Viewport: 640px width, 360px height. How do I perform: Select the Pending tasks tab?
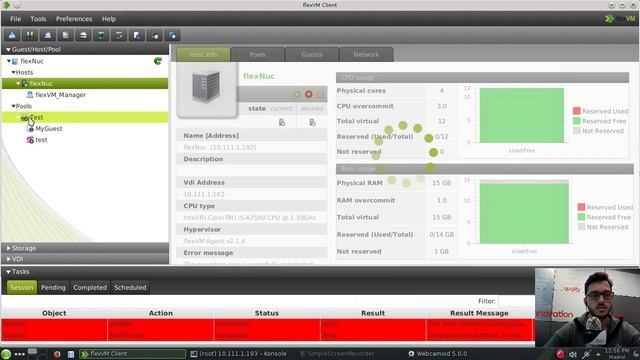click(x=53, y=287)
